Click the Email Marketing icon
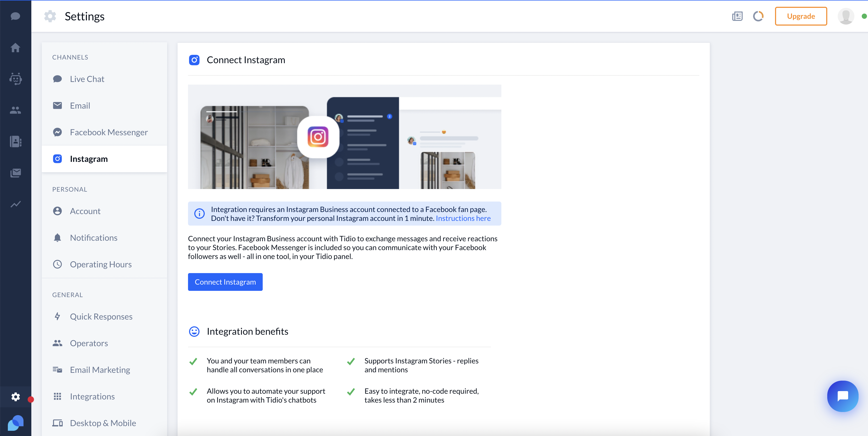 [57, 370]
